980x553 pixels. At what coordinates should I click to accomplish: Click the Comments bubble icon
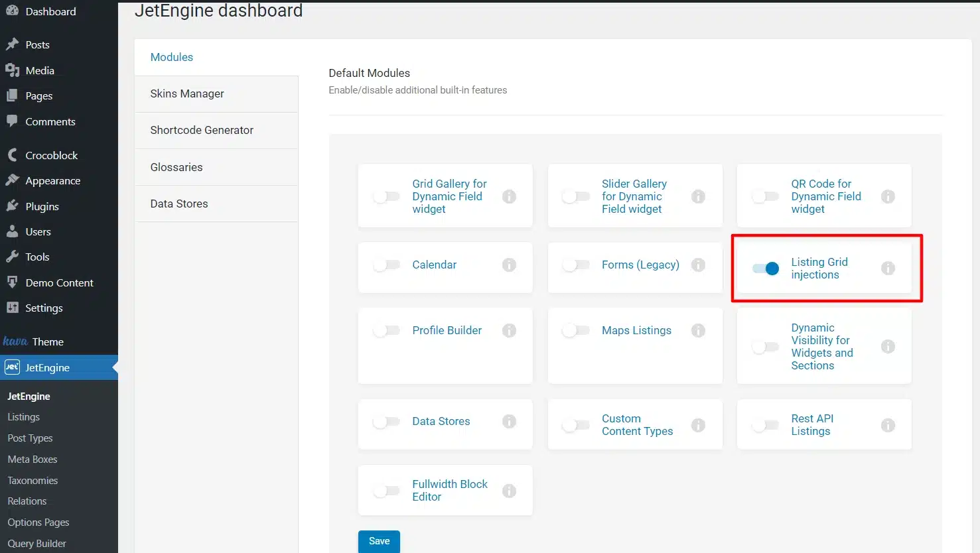pyautogui.click(x=12, y=121)
